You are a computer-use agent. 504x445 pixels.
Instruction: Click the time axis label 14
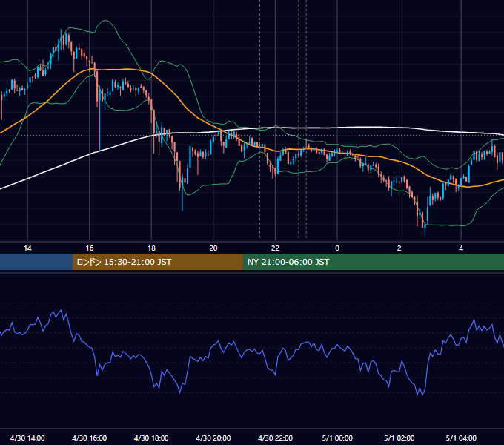click(x=27, y=248)
